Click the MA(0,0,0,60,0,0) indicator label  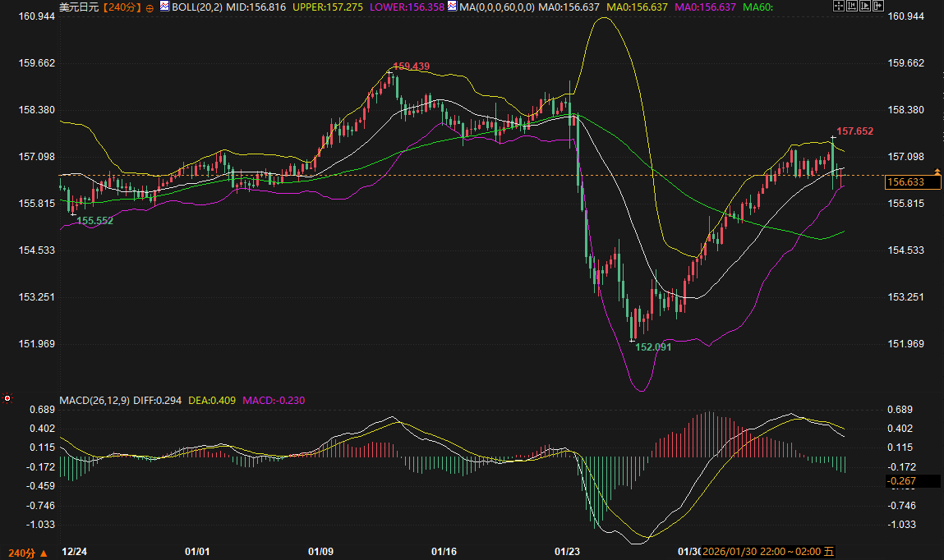pos(496,7)
